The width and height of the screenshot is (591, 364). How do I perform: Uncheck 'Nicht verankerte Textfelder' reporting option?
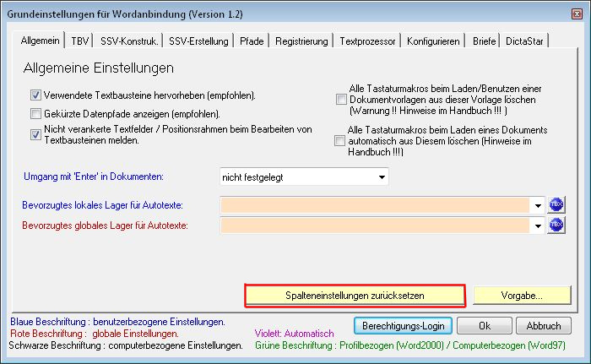(36, 133)
